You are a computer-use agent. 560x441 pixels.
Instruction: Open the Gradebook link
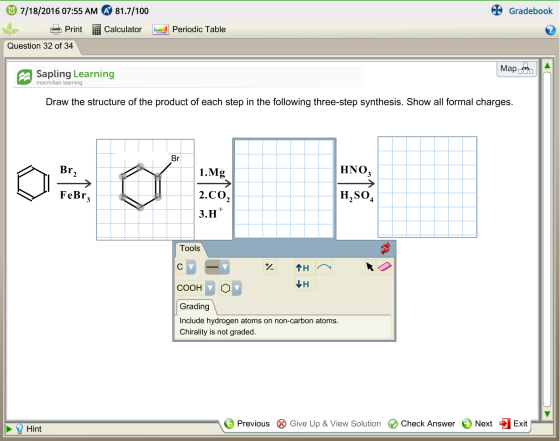530,11
